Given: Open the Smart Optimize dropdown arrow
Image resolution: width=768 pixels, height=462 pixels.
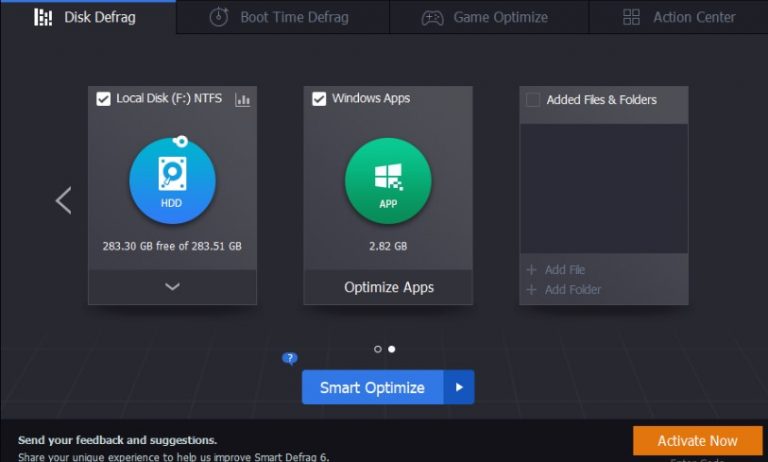Looking at the screenshot, I should pos(459,388).
